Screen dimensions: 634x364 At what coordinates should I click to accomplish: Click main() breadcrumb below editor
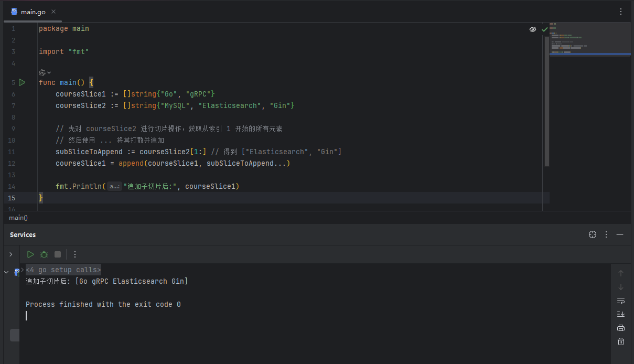click(18, 218)
